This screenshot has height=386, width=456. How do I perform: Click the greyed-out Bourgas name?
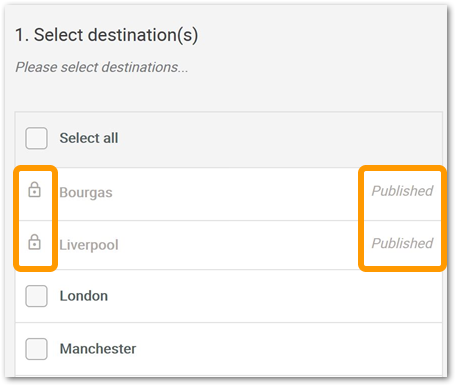pos(86,193)
